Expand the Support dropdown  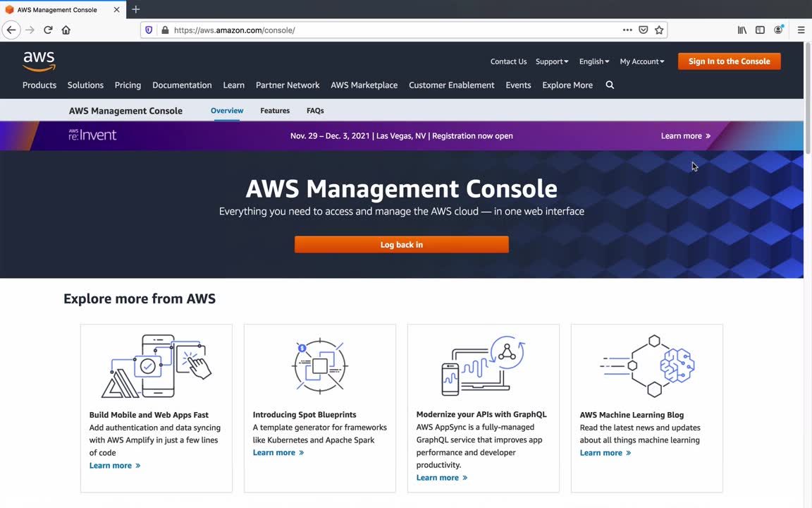[x=552, y=61]
